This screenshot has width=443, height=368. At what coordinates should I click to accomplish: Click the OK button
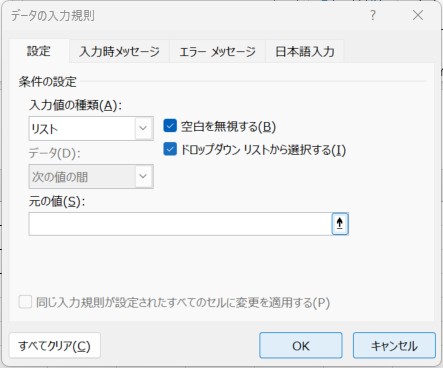(301, 346)
